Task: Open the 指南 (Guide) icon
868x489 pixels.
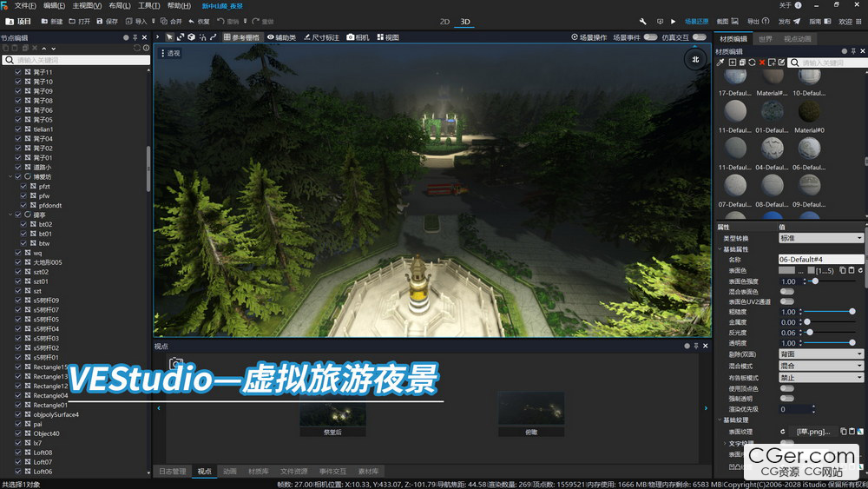Action: pos(827,21)
